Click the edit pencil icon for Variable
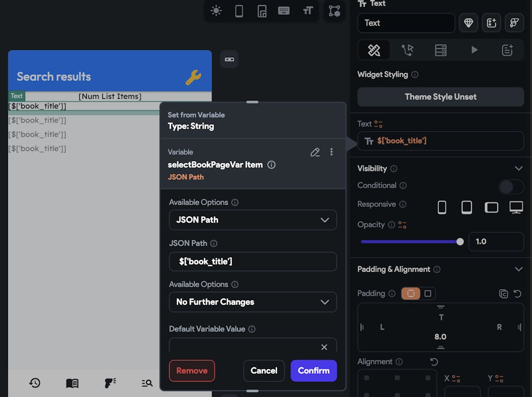 [x=315, y=152]
